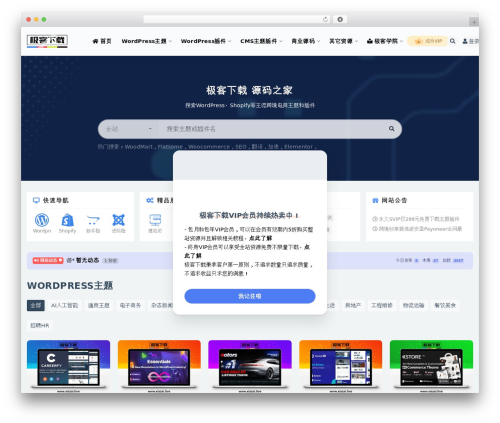Open the XStore green theme thumbnail
Screen dimensions: 500x423
point(431,366)
